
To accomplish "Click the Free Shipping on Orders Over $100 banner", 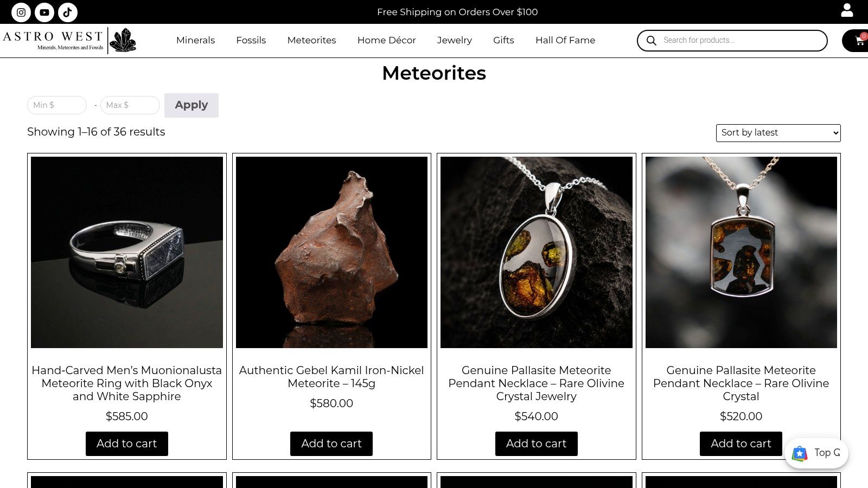I will click(x=457, y=12).
